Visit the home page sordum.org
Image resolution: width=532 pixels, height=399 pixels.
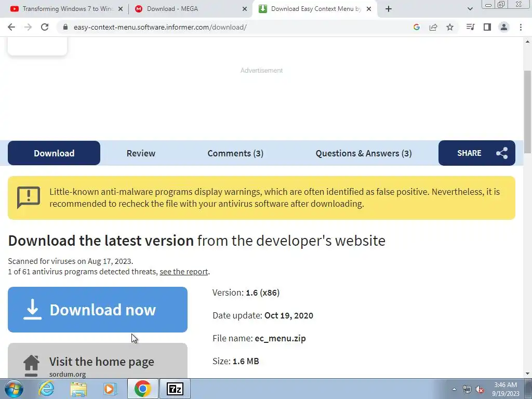pyautogui.click(x=98, y=361)
